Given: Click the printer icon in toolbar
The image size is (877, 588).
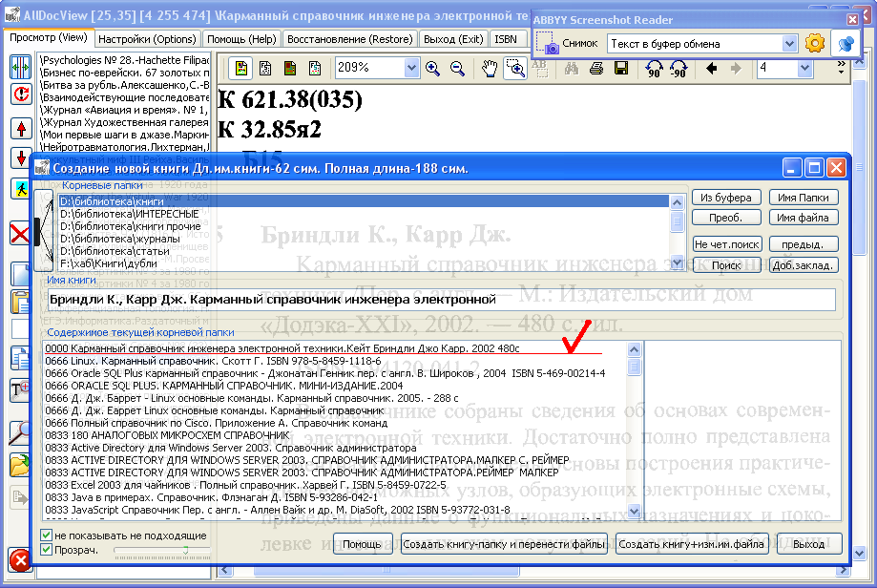Looking at the screenshot, I should point(596,69).
